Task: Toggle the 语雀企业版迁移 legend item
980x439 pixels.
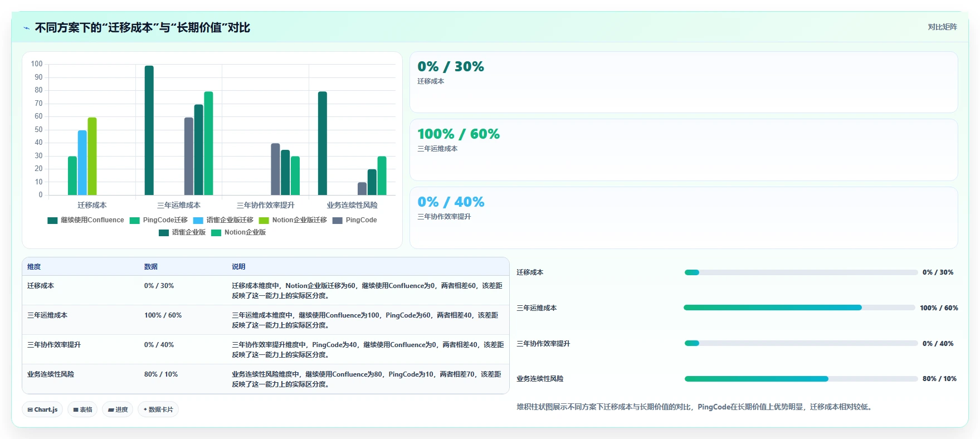Action: pos(223,220)
